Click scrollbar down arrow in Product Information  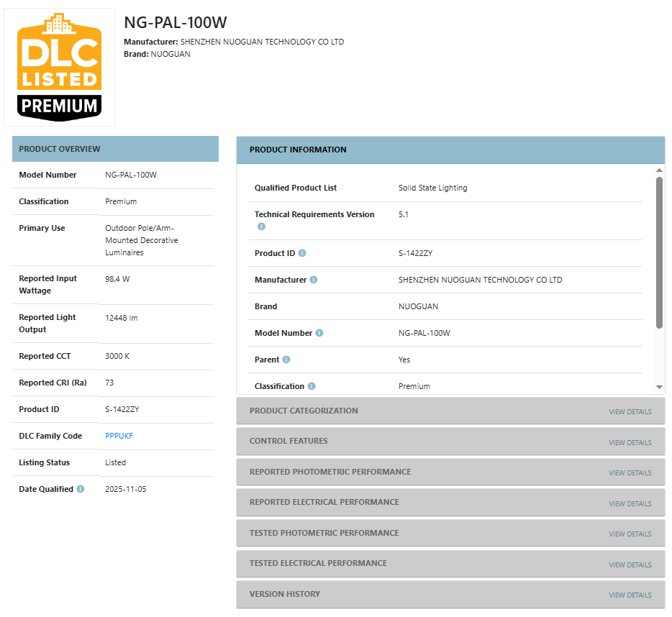[659, 387]
